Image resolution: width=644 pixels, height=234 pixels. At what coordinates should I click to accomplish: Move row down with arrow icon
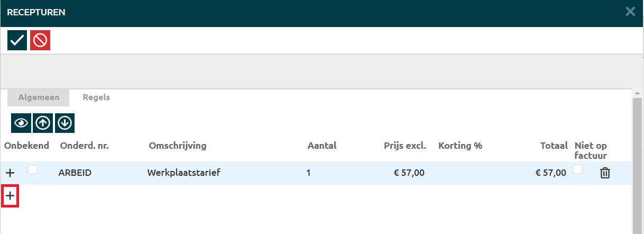tap(65, 123)
